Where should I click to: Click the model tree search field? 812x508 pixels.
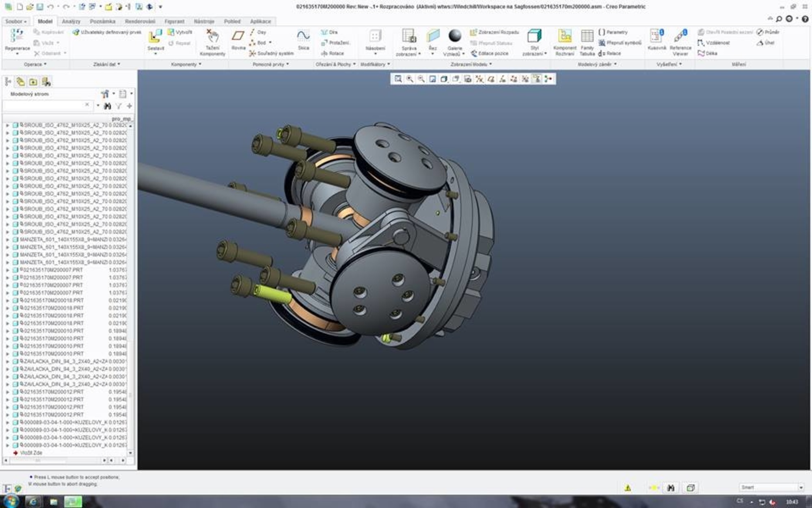point(47,105)
